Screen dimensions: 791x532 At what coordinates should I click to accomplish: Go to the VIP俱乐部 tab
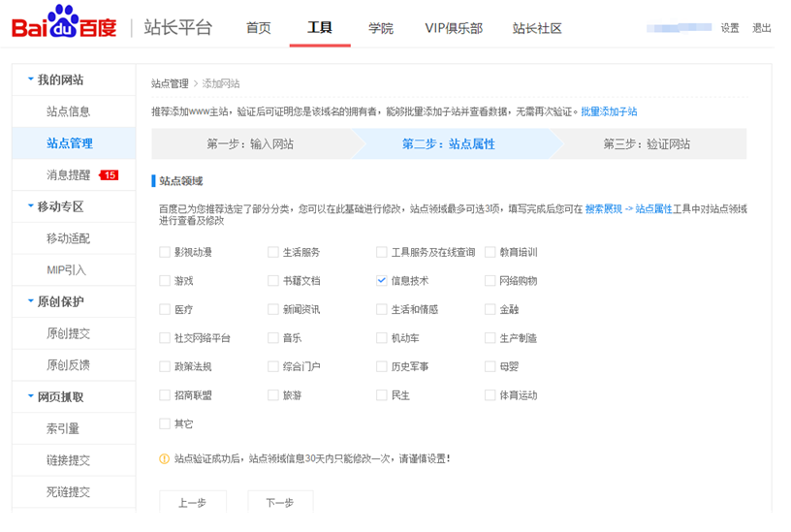(x=453, y=28)
